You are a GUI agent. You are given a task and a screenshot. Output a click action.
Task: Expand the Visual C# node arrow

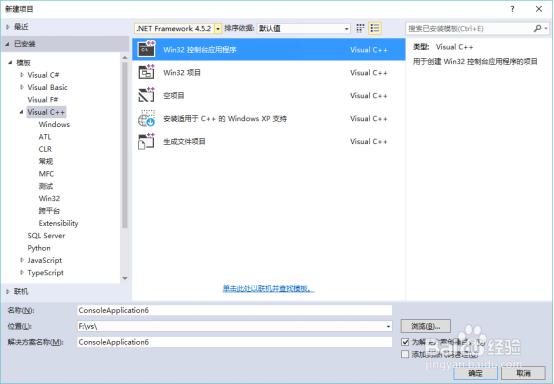(22, 75)
